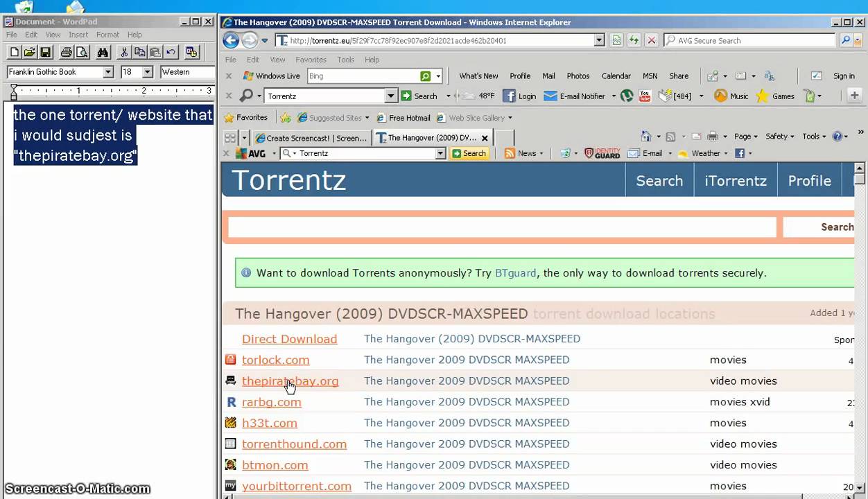Screen dimensions: 868x499
Task: Click the Favorites button with star
Action: [x=246, y=118]
